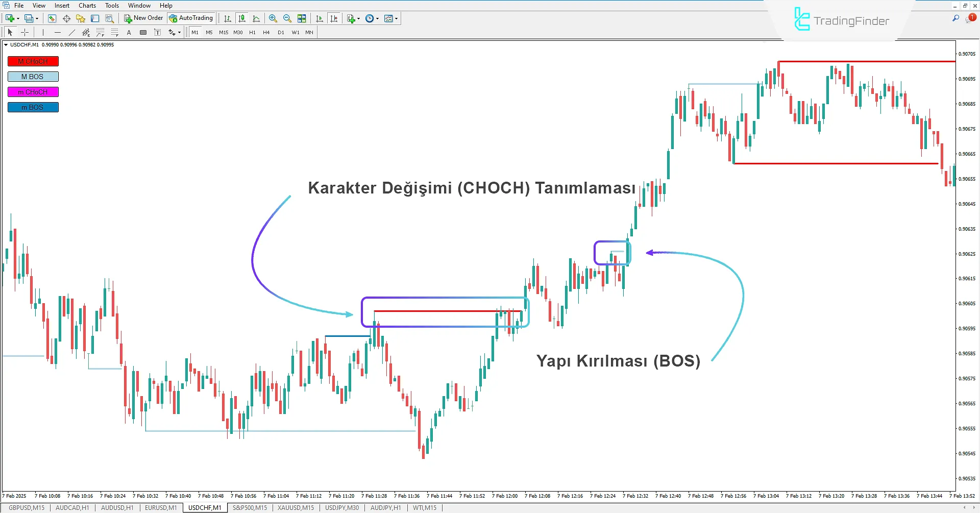Switch to the XAUUSD,M15 chart tab
Image resolution: width=980 pixels, height=513 pixels.
tap(296, 508)
